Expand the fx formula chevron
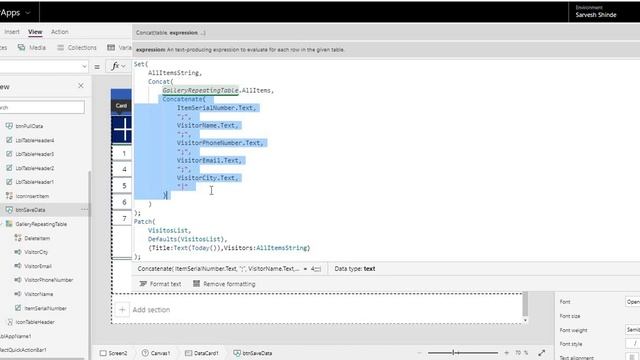Viewport: 640px width, 360px height. click(124, 66)
